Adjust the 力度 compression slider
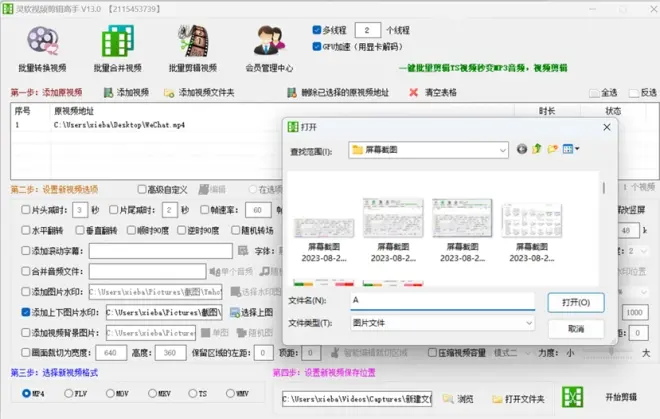This screenshot has height=419, width=660. (x=610, y=351)
